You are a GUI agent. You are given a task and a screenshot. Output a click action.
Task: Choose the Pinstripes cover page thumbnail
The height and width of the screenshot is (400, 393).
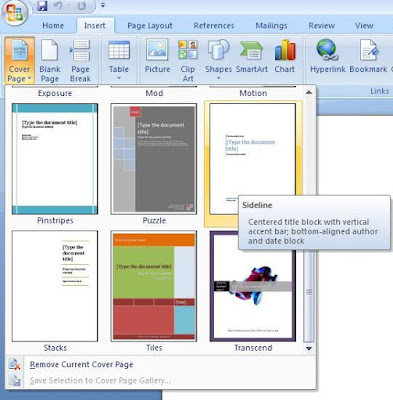[x=55, y=159]
